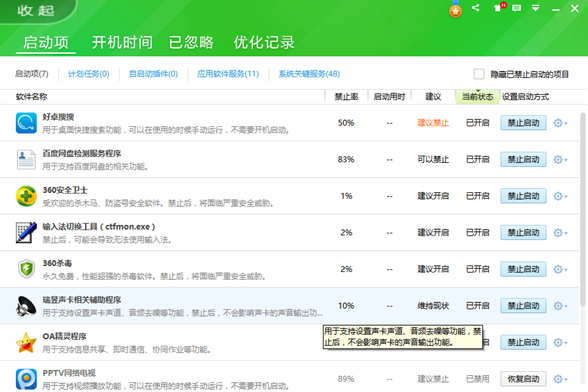The height and width of the screenshot is (392, 588).
Task: Click the ctfmon.exe input method pen icon
Action: click(x=26, y=233)
